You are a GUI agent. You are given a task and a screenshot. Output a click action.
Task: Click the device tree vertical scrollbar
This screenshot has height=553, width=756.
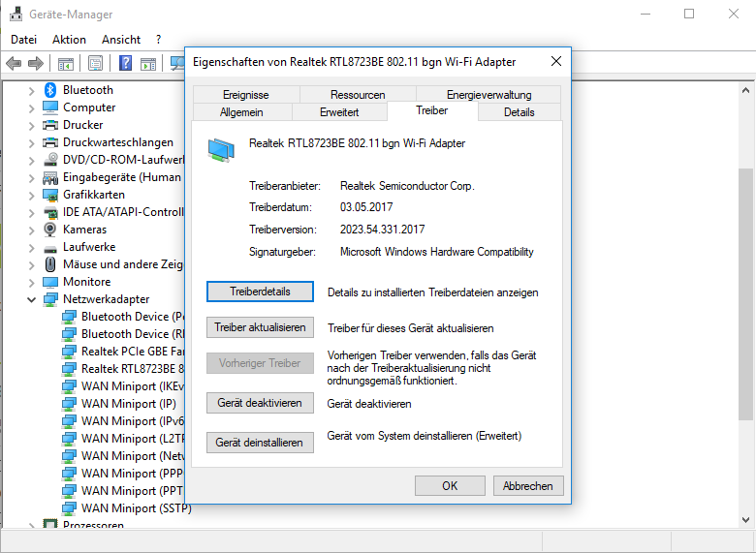pyautogui.click(x=745, y=291)
